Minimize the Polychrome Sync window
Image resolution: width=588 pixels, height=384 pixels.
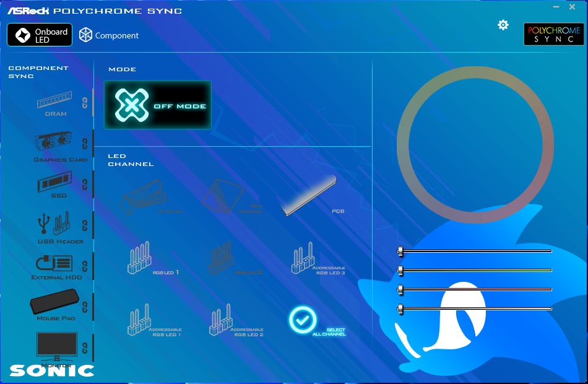556,7
